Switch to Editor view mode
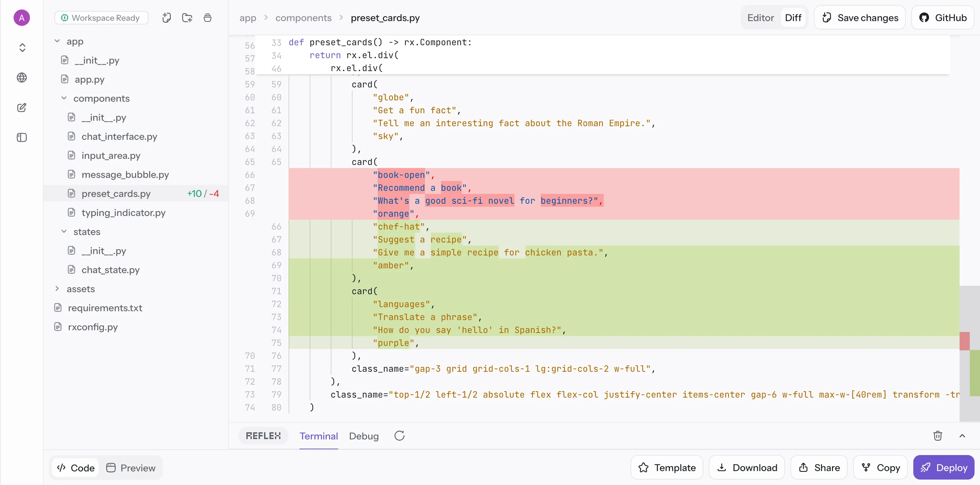Viewport: 980px width, 485px height. click(x=760, y=18)
